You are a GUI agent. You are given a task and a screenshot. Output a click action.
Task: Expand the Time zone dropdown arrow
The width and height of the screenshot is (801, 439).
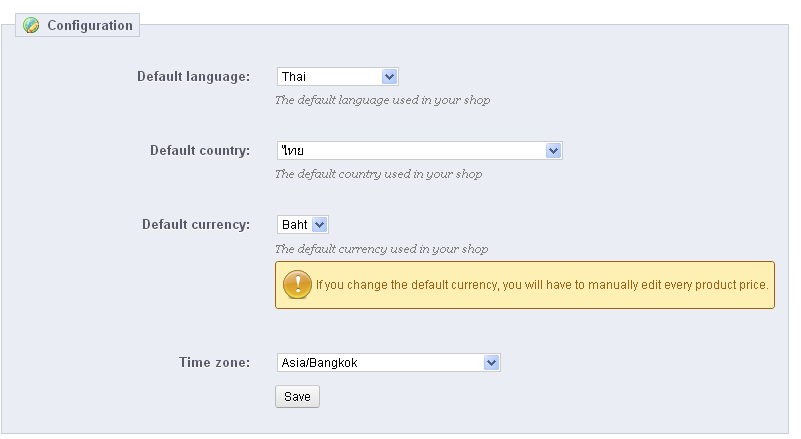coord(491,363)
